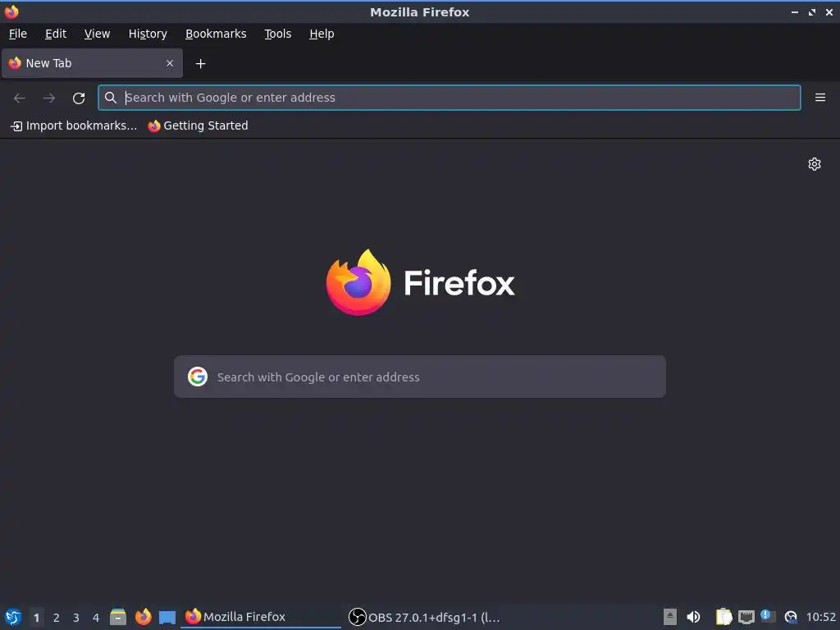Click the network connection tray icon
The width and height of the screenshot is (840, 630).
(x=746, y=617)
